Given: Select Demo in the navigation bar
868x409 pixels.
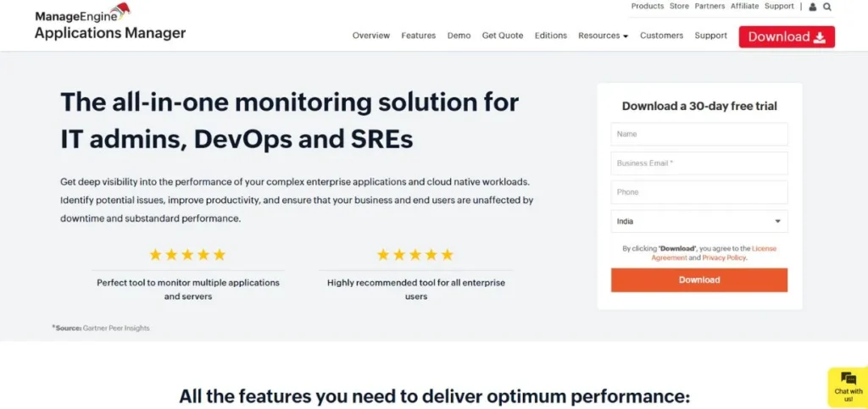Looking at the screenshot, I should [459, 36].
